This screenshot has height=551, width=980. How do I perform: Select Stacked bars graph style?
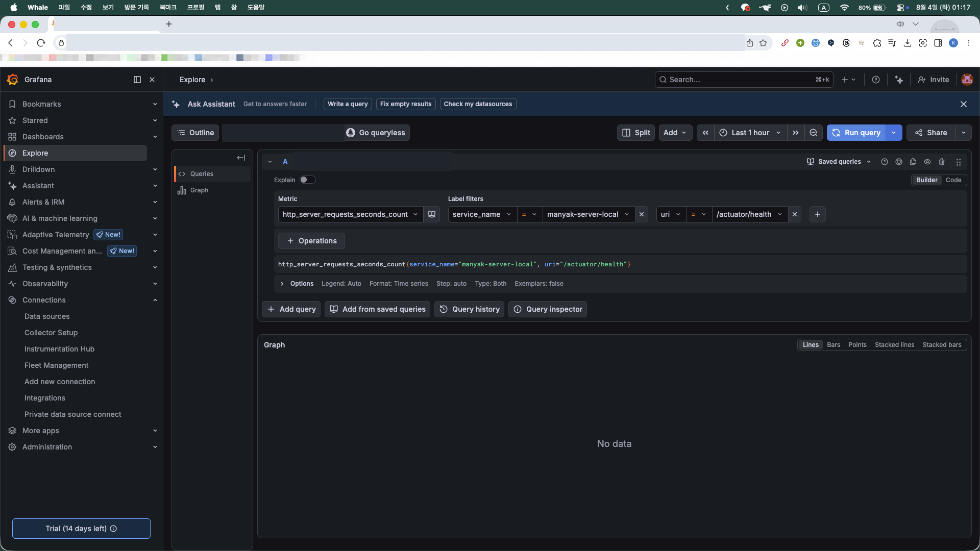942,345
